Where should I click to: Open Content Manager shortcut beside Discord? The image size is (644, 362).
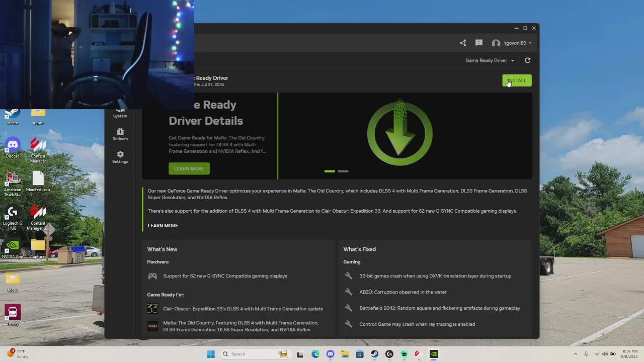coord(38,150)
